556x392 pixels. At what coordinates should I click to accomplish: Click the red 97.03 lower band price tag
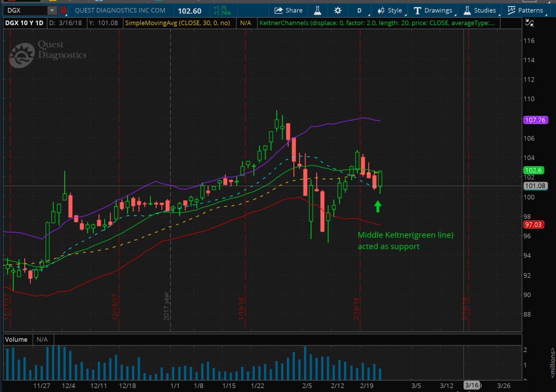coord(534,224)
